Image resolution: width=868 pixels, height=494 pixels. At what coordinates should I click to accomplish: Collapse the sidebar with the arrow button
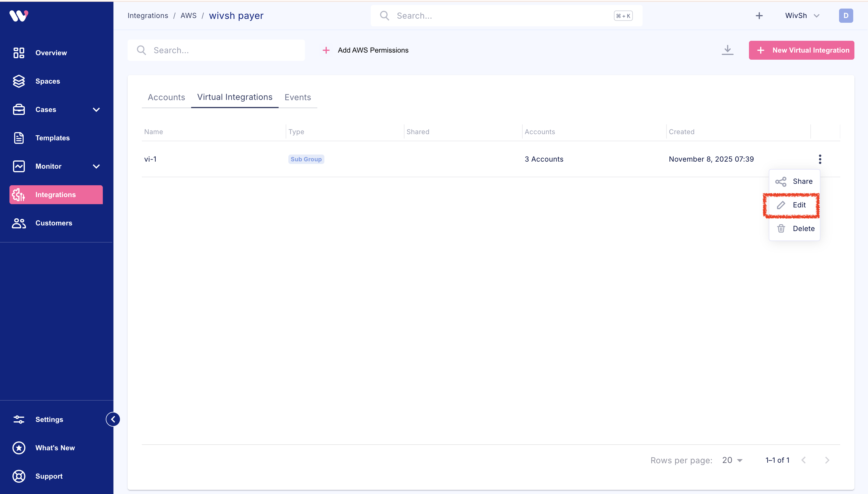(x=113, y=419)
